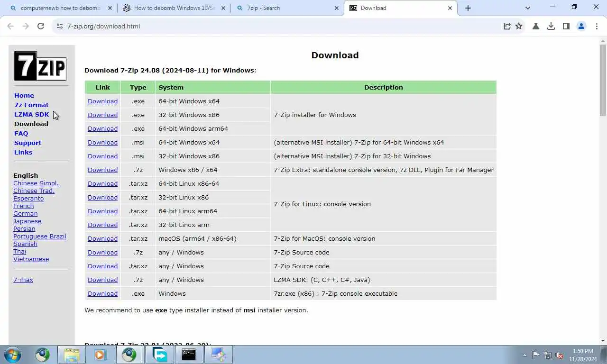Click the browser forward arrow
The height and width of the screenshot is (364, 607).
26,26
